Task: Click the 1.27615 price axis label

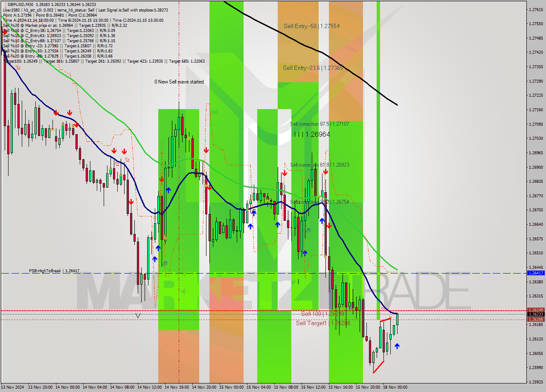Action: (x=535, y=9)
